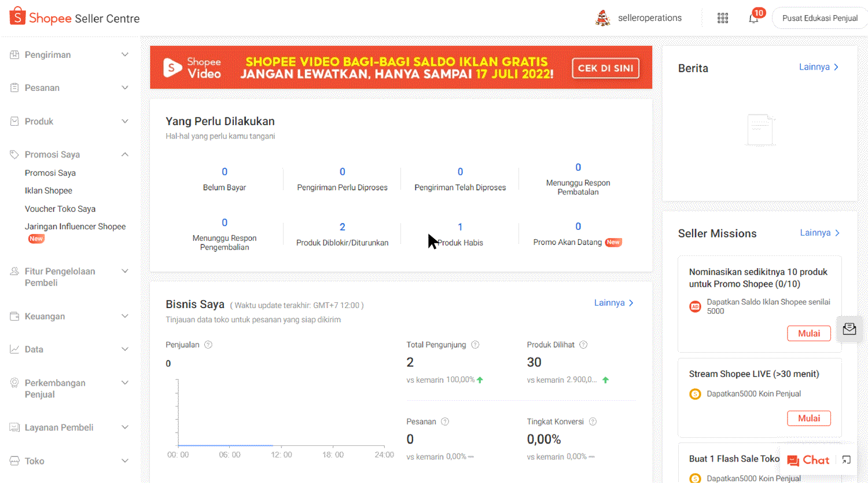
Task: Open the notification bell icon
Action: click(x=753, y=18)
